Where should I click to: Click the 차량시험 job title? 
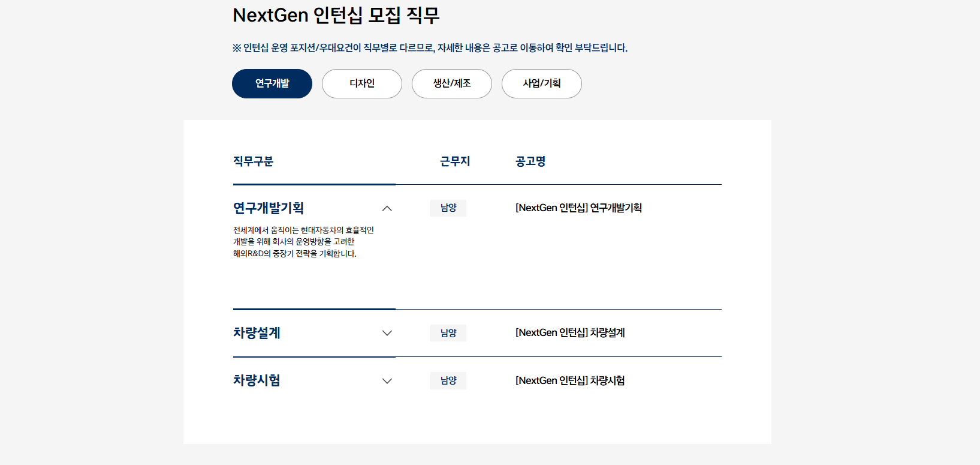pos(255,380)
